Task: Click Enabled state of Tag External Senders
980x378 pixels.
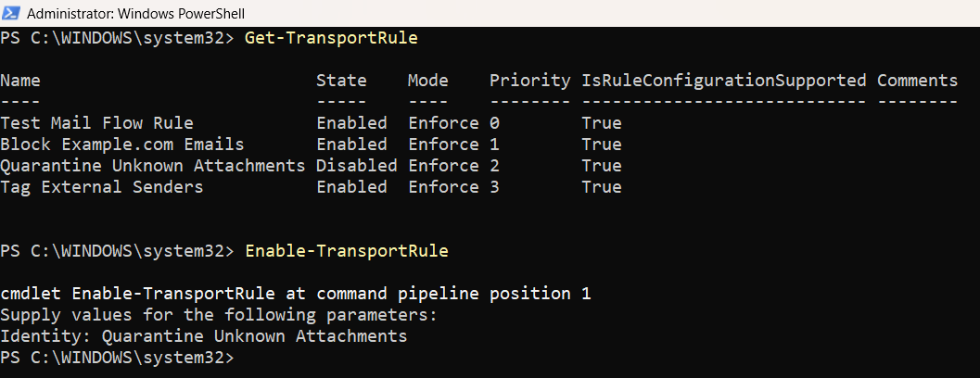Action: coord(351,187)
